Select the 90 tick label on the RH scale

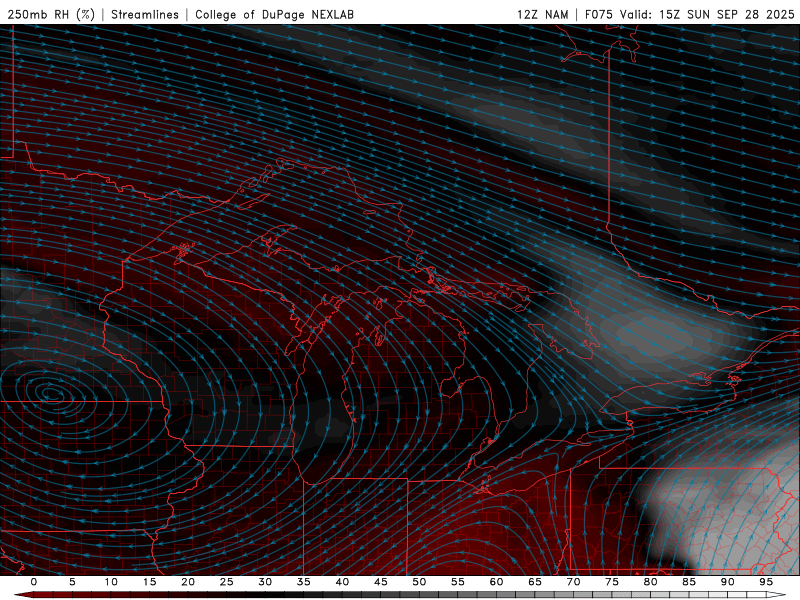pos(728,582)
